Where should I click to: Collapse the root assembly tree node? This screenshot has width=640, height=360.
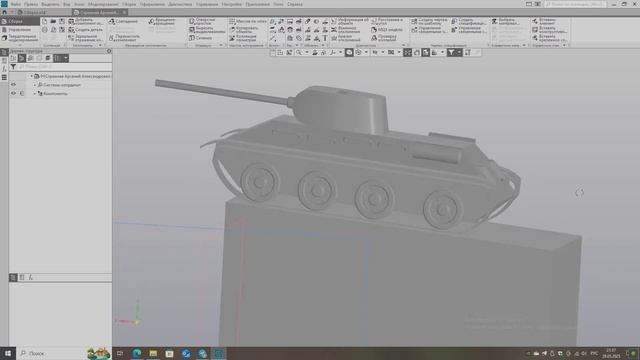tap(31, 76)
